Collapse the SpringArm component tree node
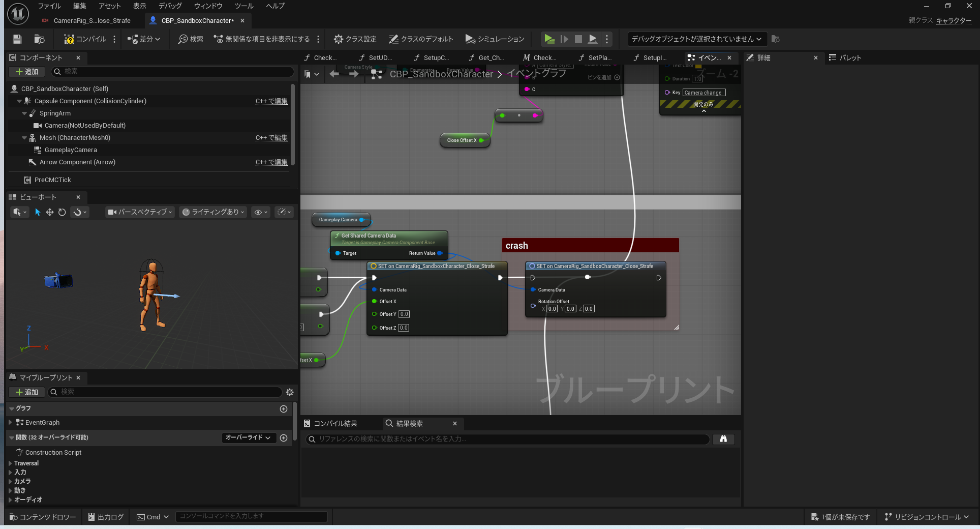980x529 pixels. pos(24,113)
